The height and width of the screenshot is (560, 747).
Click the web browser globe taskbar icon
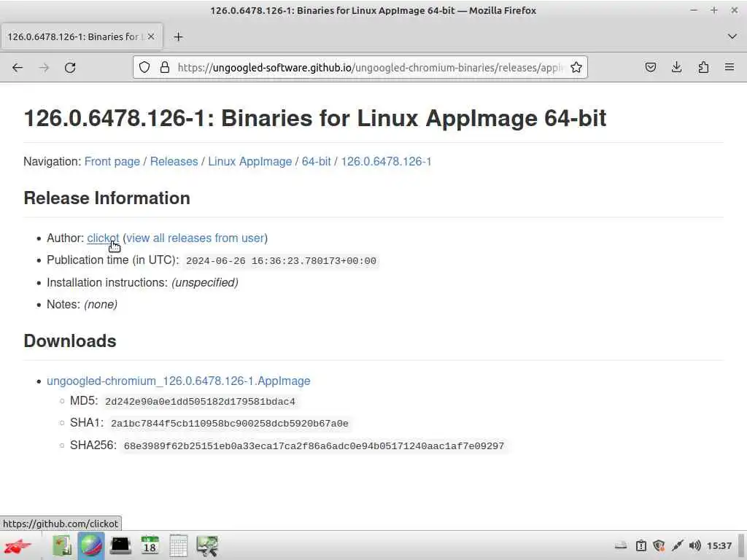click(91, 545)
